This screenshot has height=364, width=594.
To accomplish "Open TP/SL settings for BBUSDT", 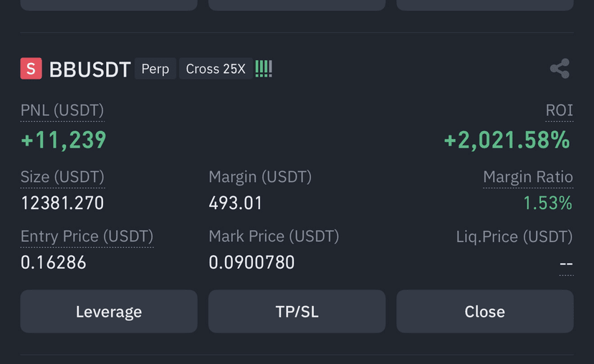I will tap(297, 312).
